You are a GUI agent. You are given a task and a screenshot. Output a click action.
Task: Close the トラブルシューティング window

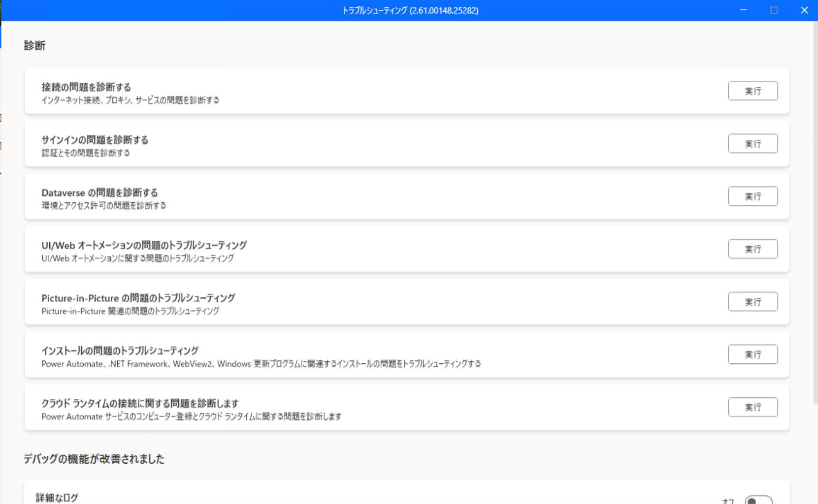tap(804, 10)
